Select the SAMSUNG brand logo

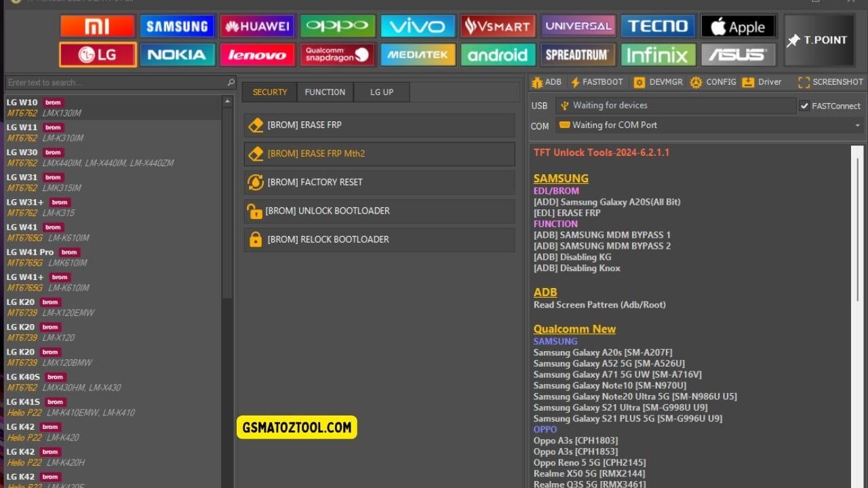(177, 26)
